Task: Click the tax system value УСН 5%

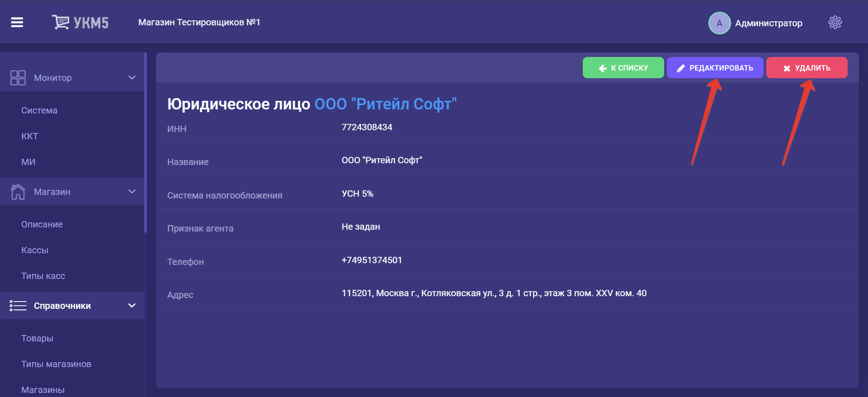Action: coord(358,194)
